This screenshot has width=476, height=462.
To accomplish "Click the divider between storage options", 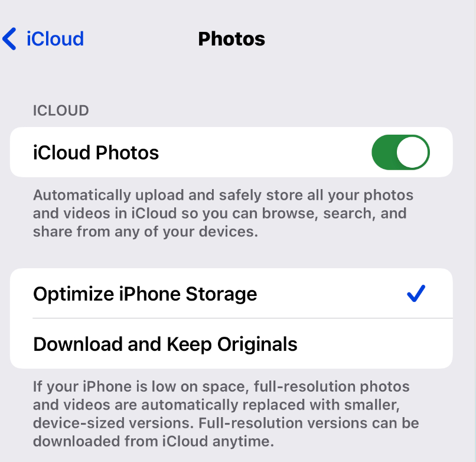I will pos(243,318).
